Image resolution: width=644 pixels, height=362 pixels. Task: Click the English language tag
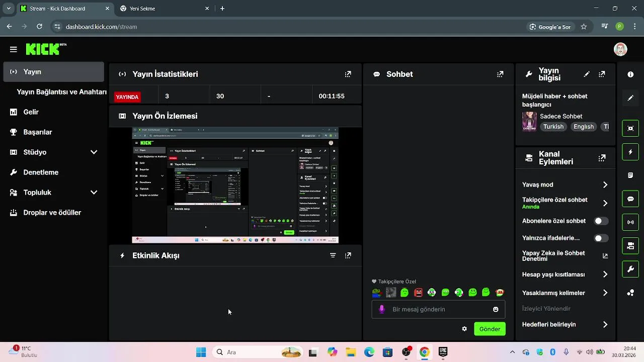click(x=583, y=127)
